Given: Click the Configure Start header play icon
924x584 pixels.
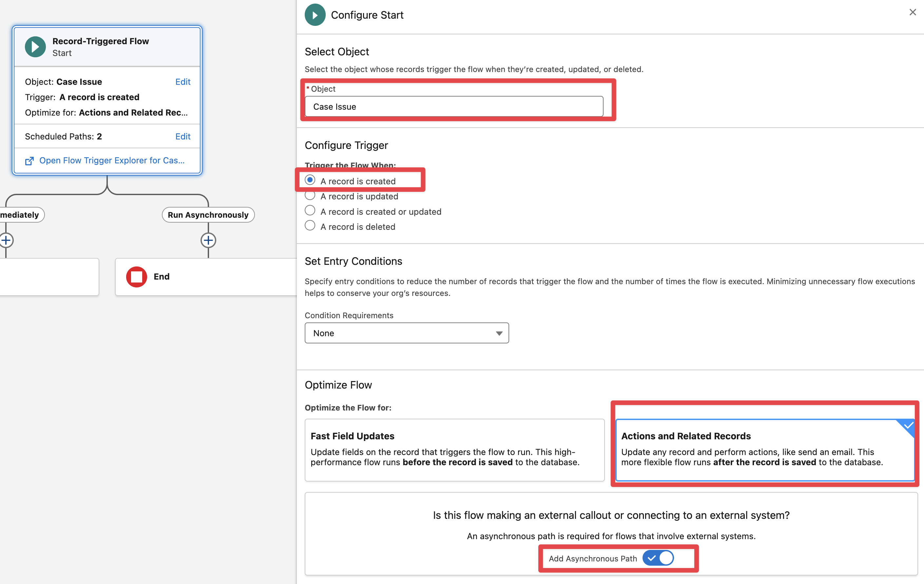Looking at the screenshot, I should [x=315, y=15].
